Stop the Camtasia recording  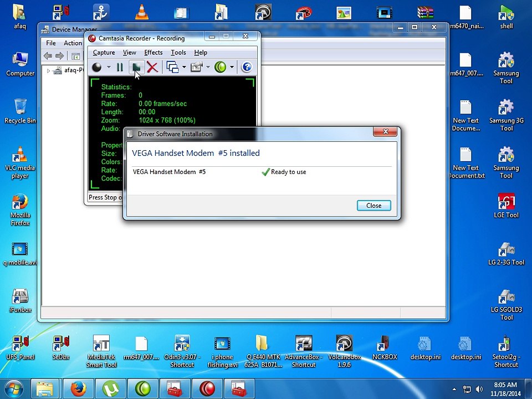tap(136, 67)
